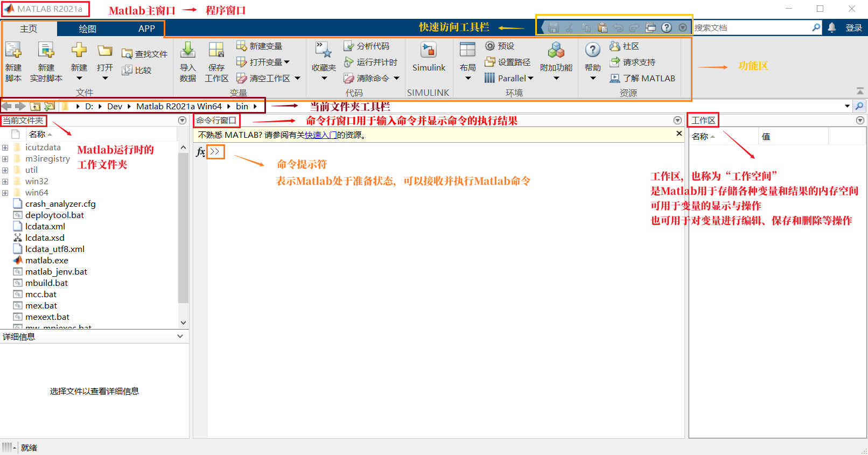The image size is (868, 455).
Task: Click the Getting Started (快速入门) link
Action: click(321, 135)
